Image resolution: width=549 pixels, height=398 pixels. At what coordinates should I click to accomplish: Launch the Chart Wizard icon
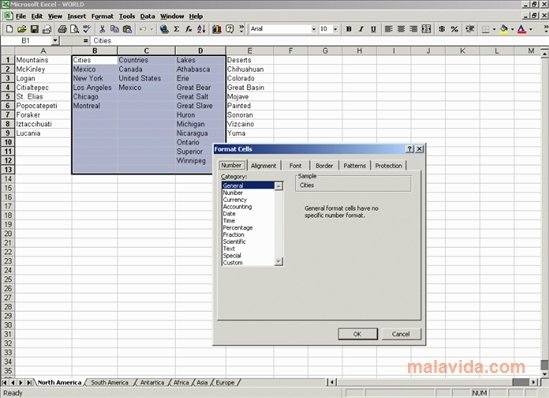click(217, 29)
